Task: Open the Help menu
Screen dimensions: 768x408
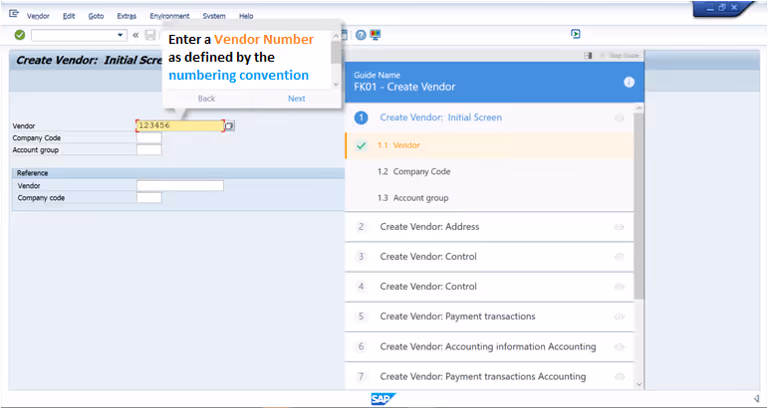Action: [246, 16]
